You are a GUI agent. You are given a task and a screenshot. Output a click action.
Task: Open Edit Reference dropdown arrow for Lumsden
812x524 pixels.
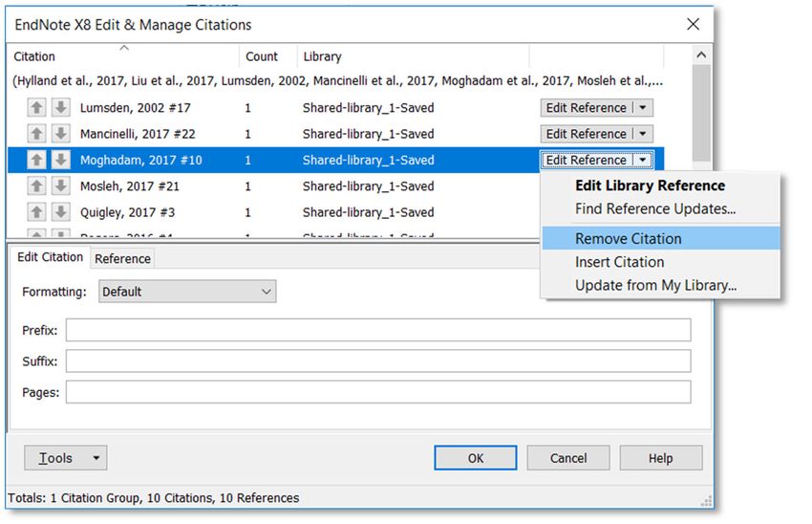(643, 108)
